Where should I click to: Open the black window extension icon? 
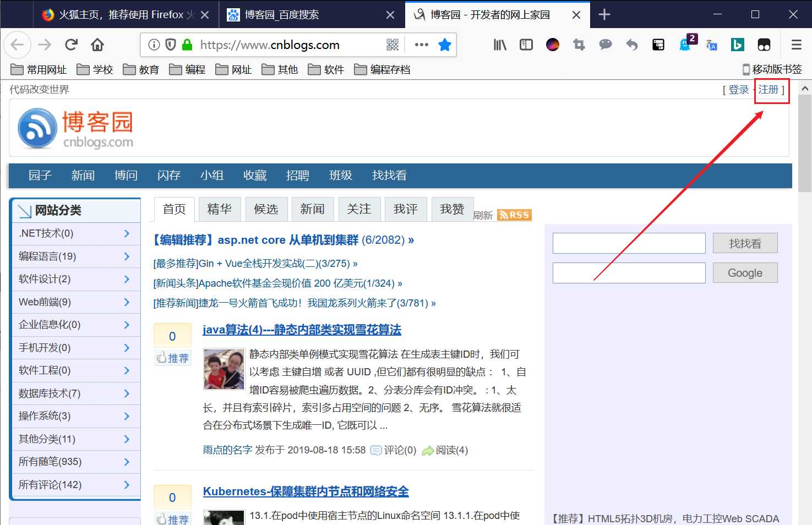point(658,45)
